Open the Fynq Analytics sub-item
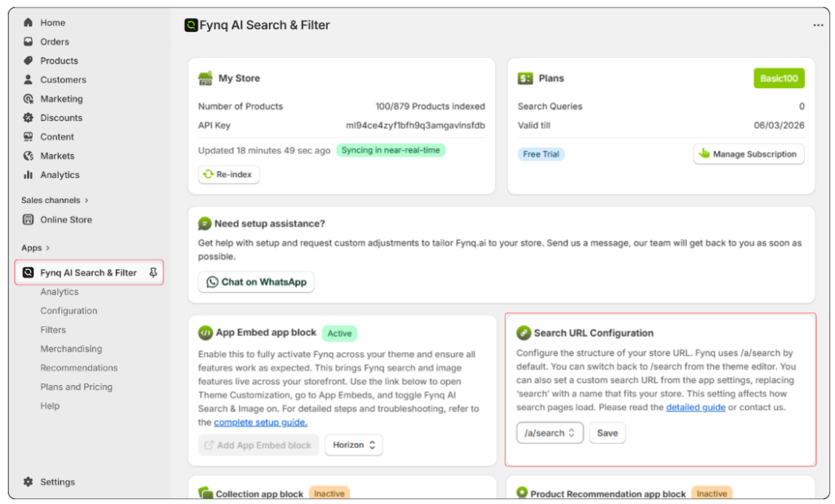Screen dimensions: 835x504 click(60, 291)
